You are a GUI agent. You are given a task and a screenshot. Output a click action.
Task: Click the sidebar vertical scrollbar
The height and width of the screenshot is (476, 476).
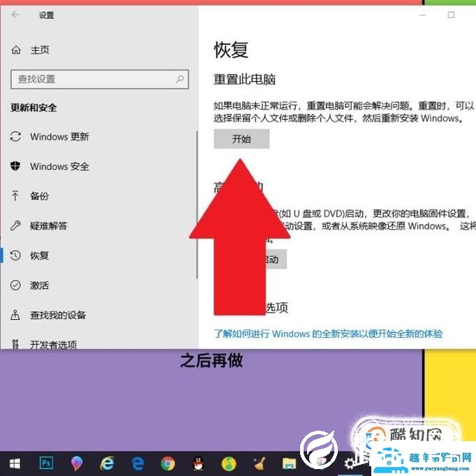click(x=197, y=205)
